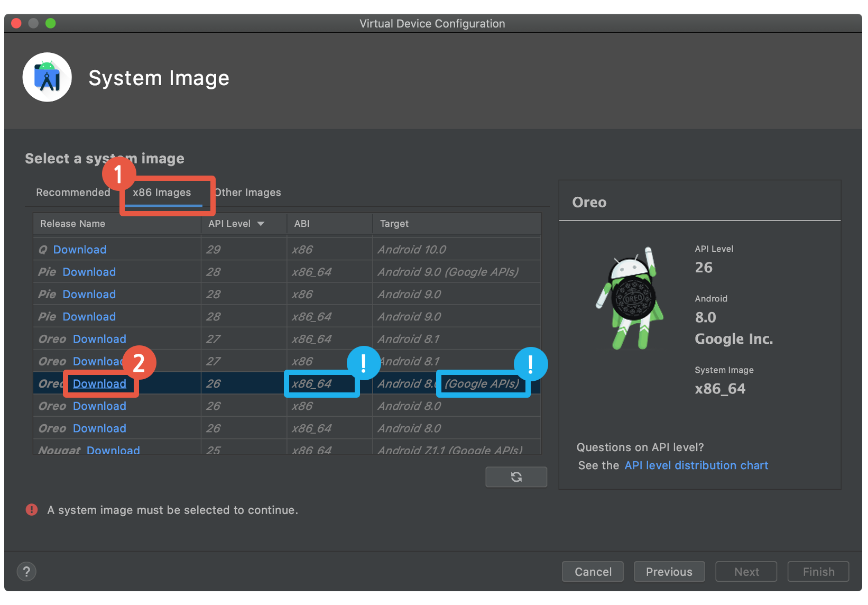Click the Release Name column header
The image size is (868, 605).
(117, 224)
